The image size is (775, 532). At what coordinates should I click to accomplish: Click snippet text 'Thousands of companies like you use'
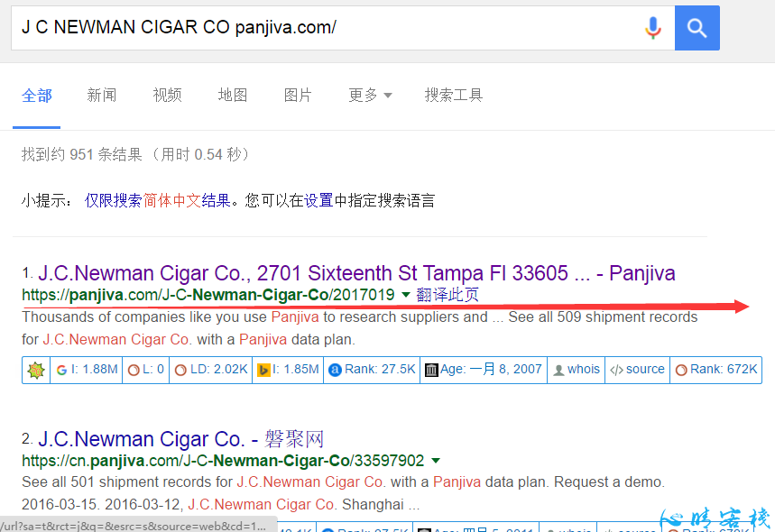pos(144,317)
